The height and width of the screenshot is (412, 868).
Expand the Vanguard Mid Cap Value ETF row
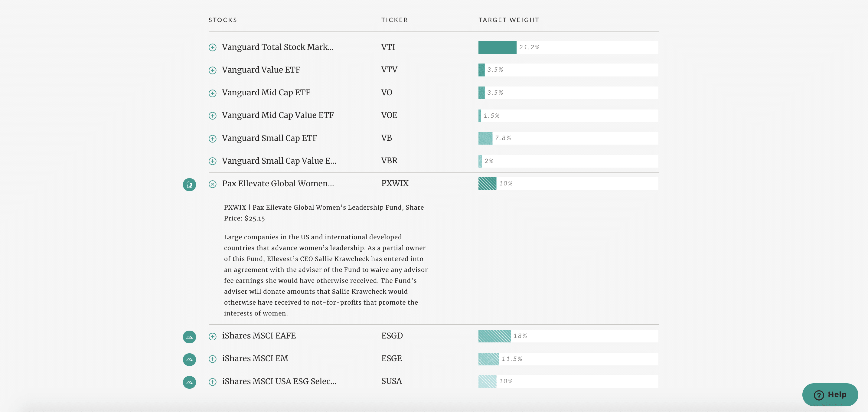pyautogui.click(x=212, y=116)
